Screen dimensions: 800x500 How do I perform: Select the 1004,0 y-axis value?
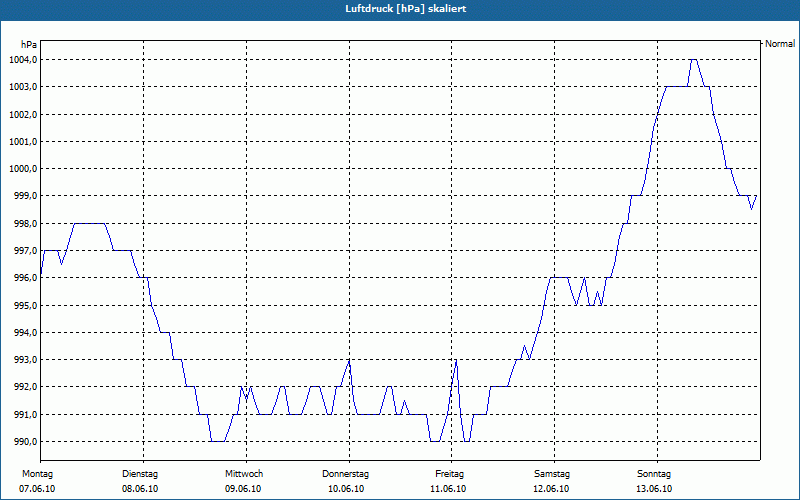(22, 60)
